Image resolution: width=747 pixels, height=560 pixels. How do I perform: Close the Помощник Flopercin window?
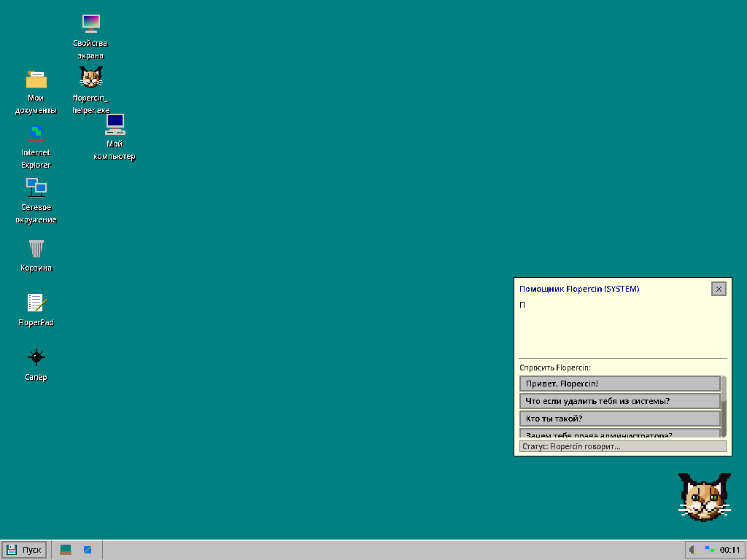[719, 289]
